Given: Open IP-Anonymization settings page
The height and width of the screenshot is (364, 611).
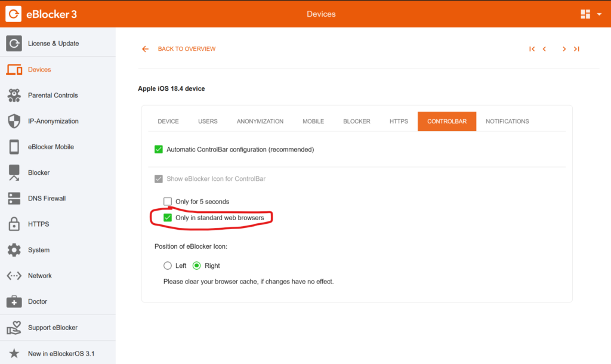Looking at the screenshot, I should (58, 121).
